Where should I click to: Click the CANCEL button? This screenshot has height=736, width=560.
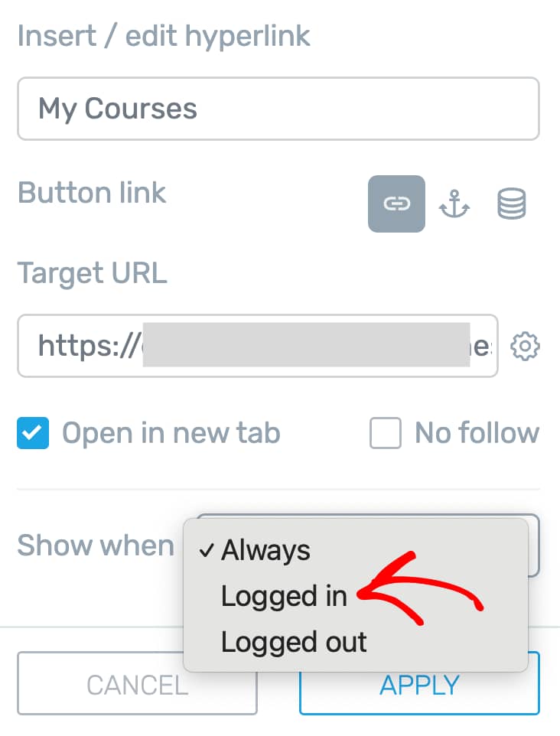click(137, 683)
